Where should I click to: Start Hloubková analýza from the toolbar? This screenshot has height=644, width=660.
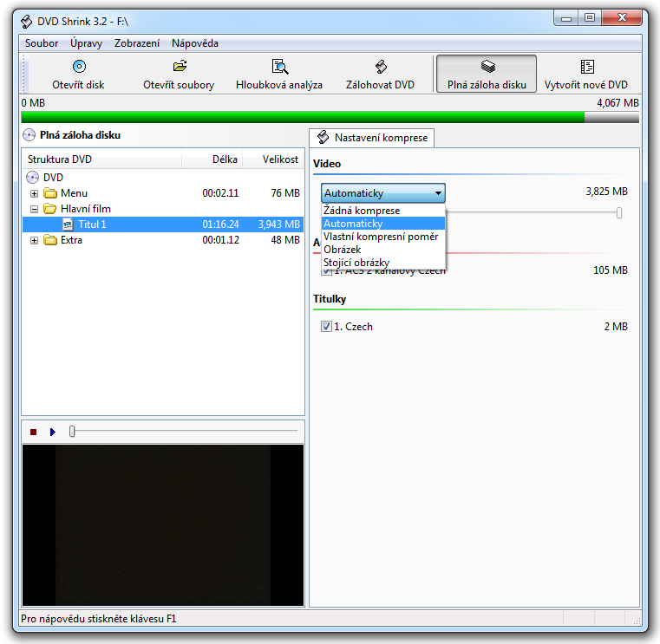(x=279, y=75)
